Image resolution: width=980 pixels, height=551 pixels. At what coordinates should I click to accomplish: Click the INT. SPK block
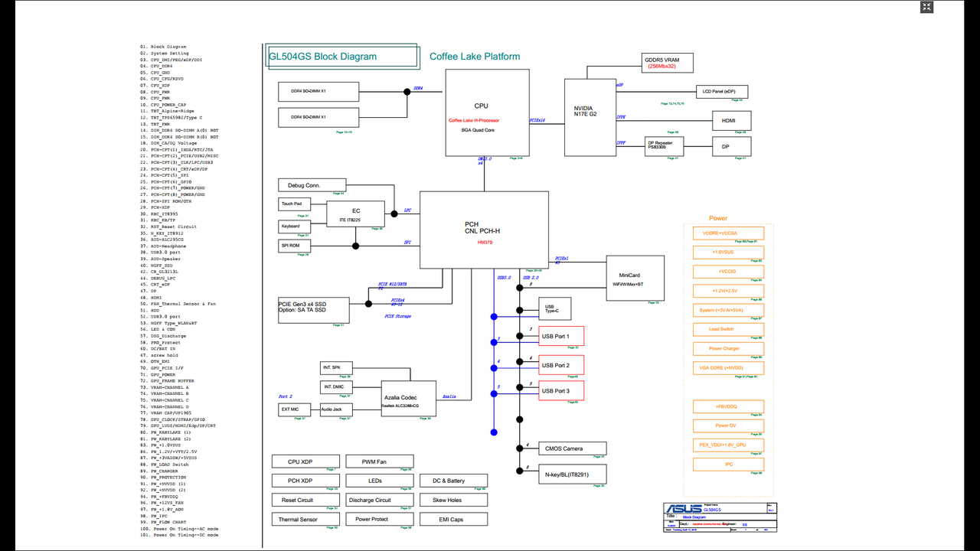pyautogui.click(x=335, y=368)
